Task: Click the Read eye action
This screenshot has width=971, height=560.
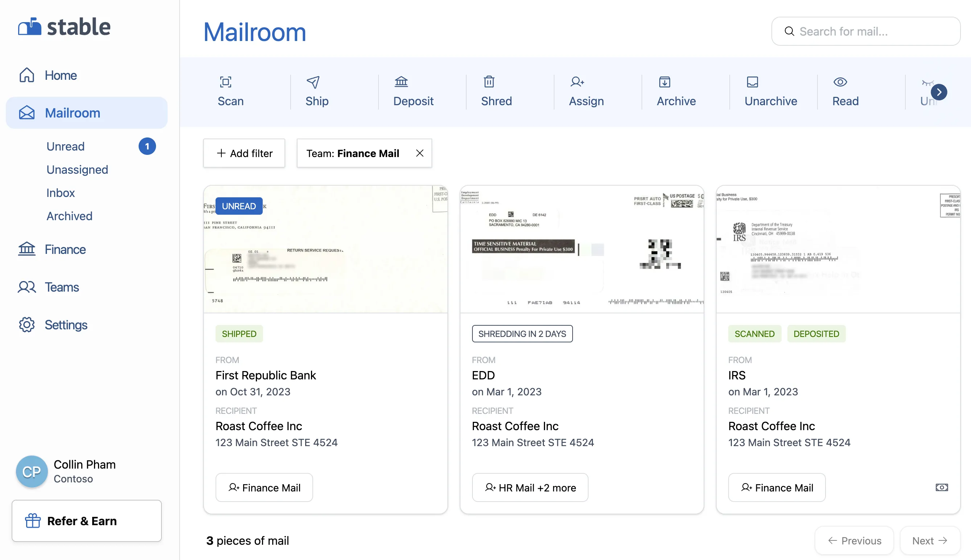Action: coord(845,91)
